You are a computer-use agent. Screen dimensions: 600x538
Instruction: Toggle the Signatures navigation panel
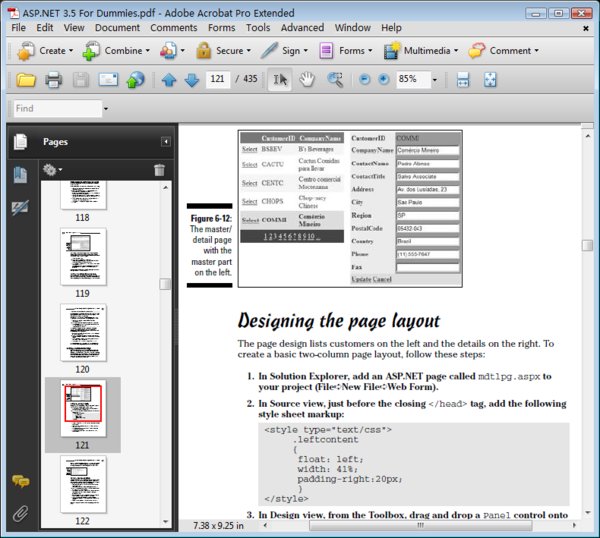pyautogui.click(x=20, y=207)
